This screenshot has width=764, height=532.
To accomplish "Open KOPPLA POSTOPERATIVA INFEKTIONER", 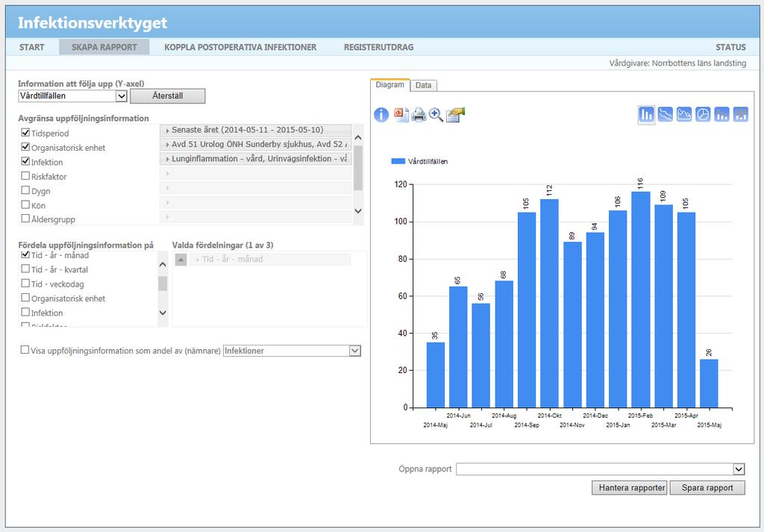I will click(240, 47).
